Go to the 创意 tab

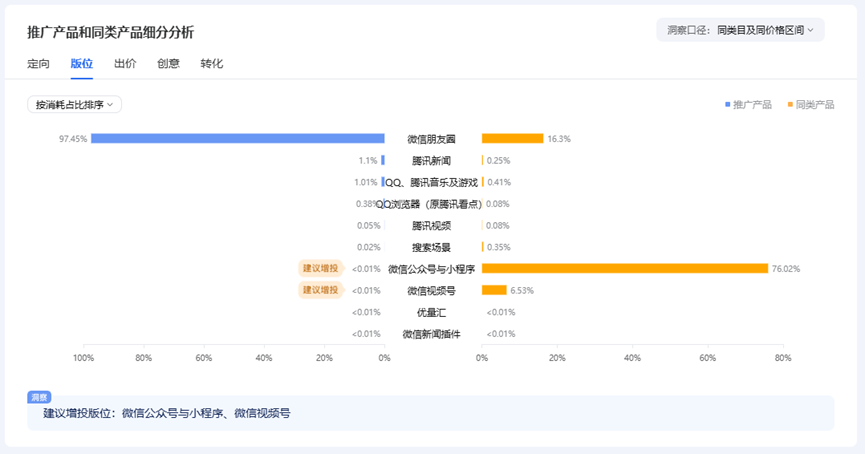pyautogui.click(x=168, y=63)
